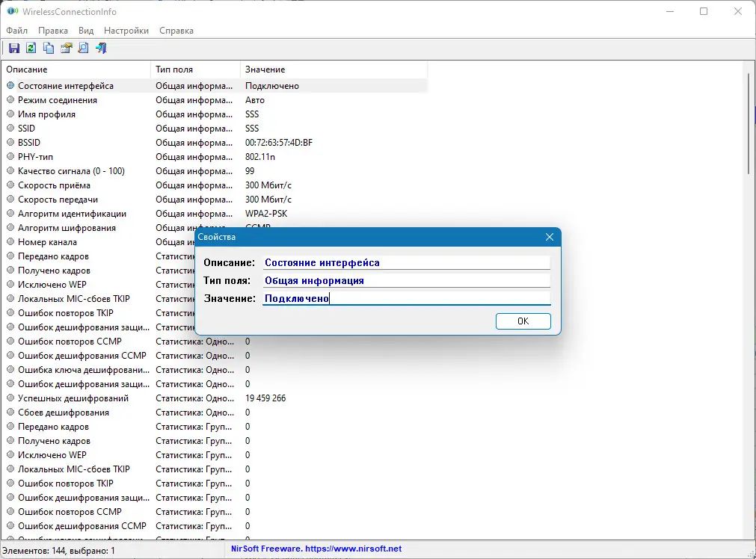
Task: Click the Exit door toolbar icon
Action: [101, 48]
